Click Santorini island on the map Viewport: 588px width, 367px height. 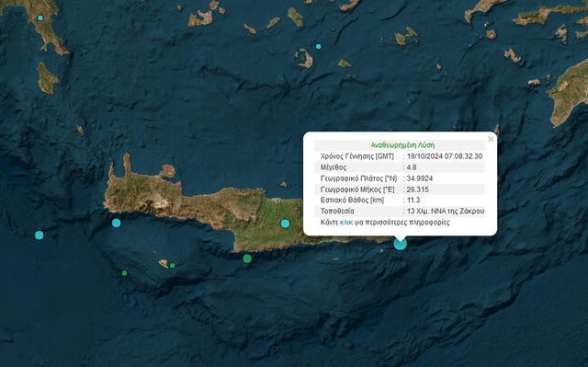coord(304,59)
